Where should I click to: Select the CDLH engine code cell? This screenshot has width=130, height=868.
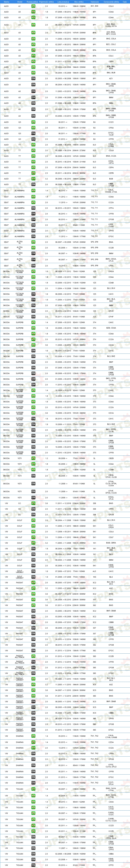pos(111,6)
